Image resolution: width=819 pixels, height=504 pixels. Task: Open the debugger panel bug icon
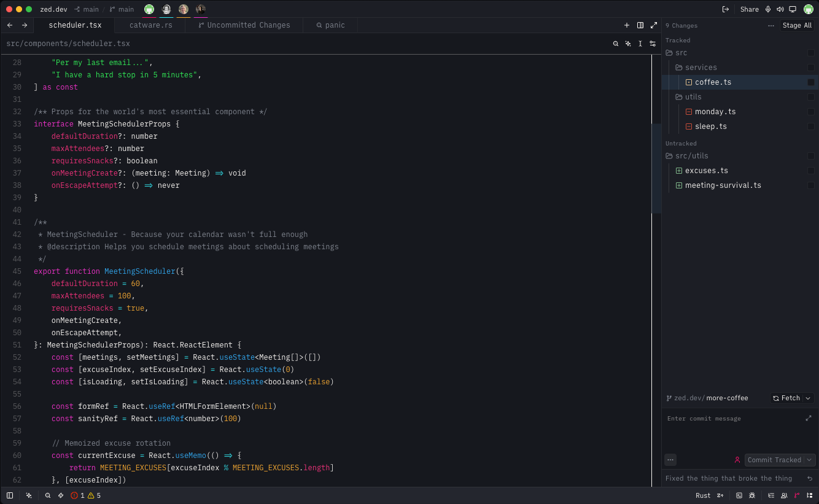click(751, 495)
